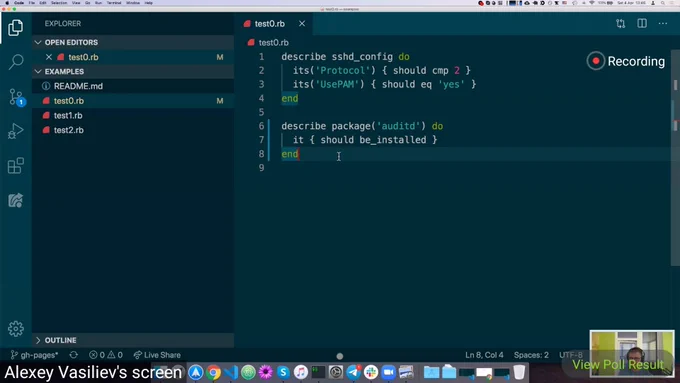This screenshot has height=383, width=680.
Task: Split the editor to the right
Action: [x=642, y=23]
